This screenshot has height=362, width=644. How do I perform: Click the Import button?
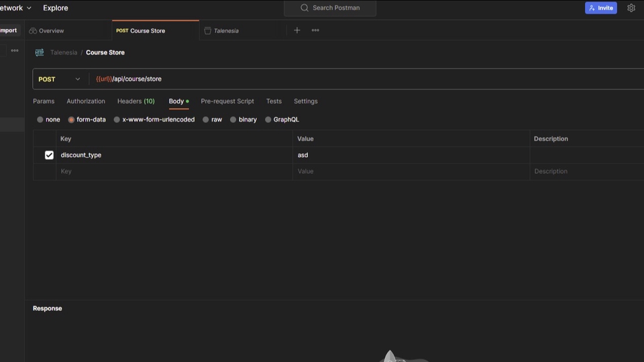8,30
